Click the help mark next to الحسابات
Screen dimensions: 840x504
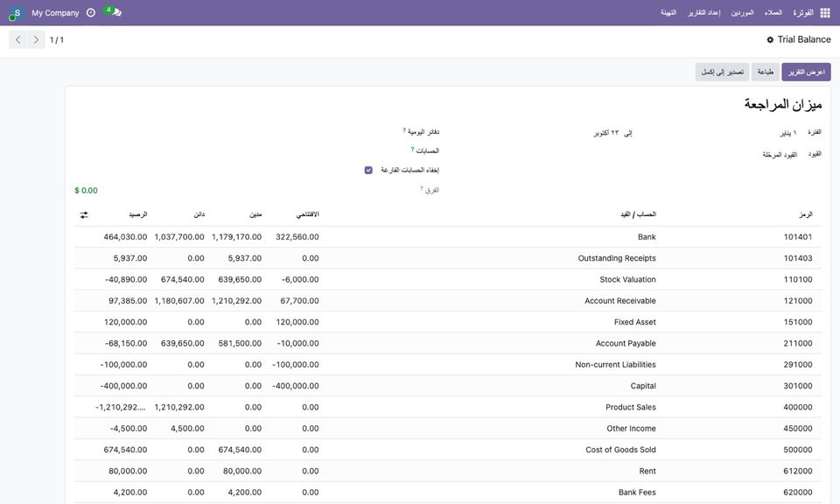pos(412,149)
